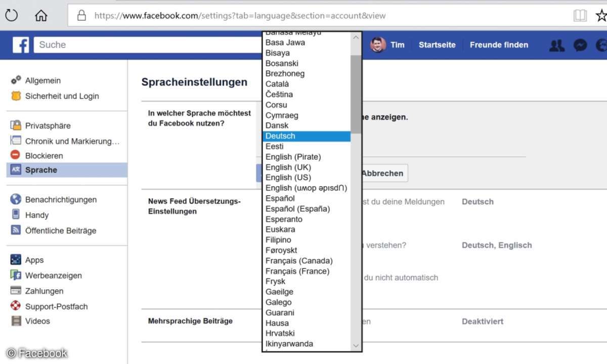Open Messenger icon in header
Image resolution: width=607 pixels, height=364 pixels.
580,45
